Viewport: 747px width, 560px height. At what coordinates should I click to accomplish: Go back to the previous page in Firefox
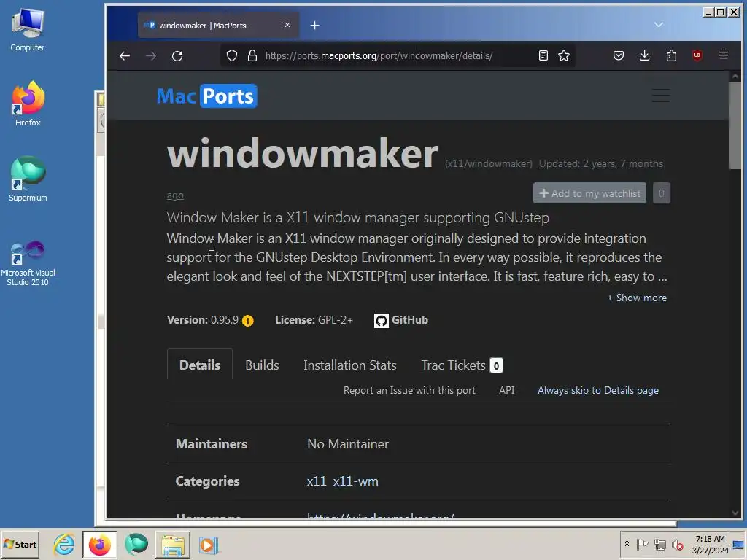click(x=125, y=55)
